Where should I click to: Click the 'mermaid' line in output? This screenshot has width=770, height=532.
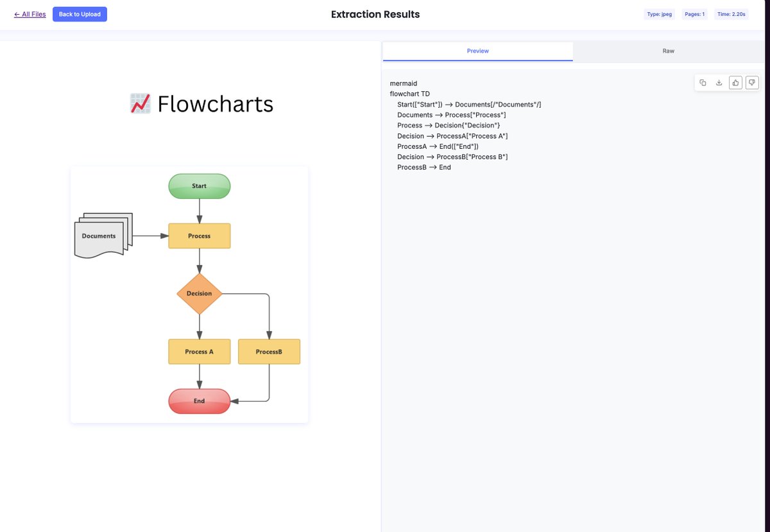point(404,83)
